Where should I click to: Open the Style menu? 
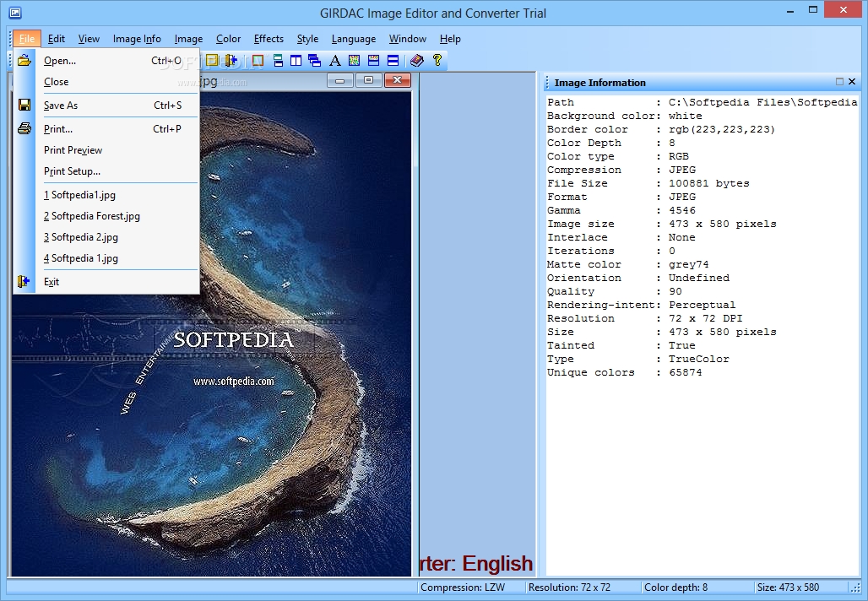[307, 39]
